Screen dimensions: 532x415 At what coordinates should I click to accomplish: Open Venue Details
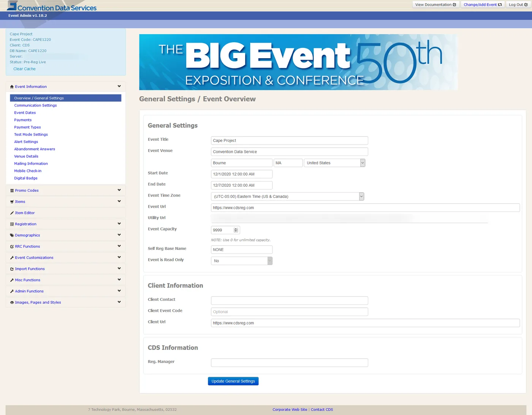26,156
